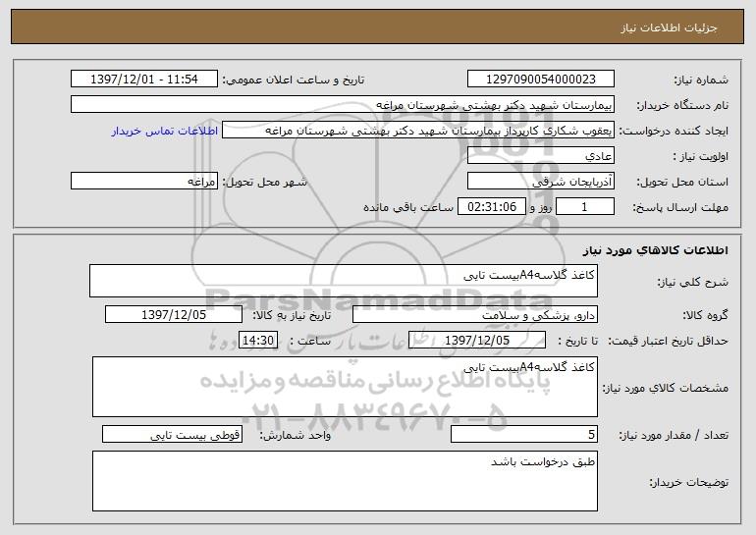Click the quantity field showing 5
The width and height of the screenshot is (756, 535).
524,434
